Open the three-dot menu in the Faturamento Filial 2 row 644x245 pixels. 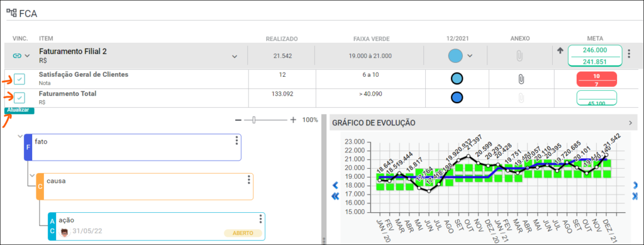629,54
